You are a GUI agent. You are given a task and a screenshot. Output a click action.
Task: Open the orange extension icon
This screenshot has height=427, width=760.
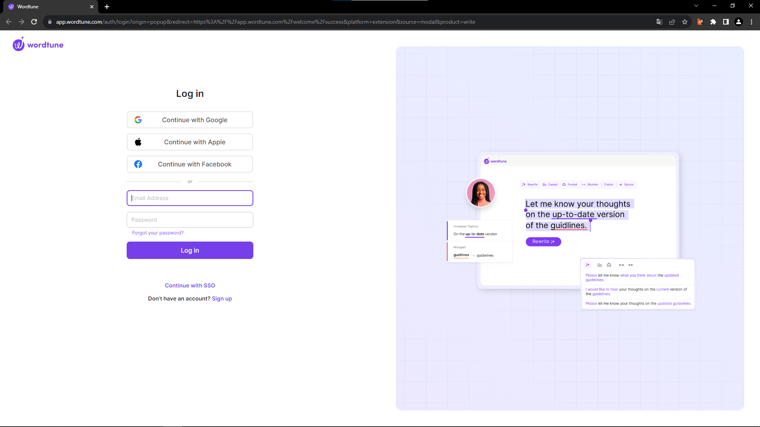tap(700, 22)
